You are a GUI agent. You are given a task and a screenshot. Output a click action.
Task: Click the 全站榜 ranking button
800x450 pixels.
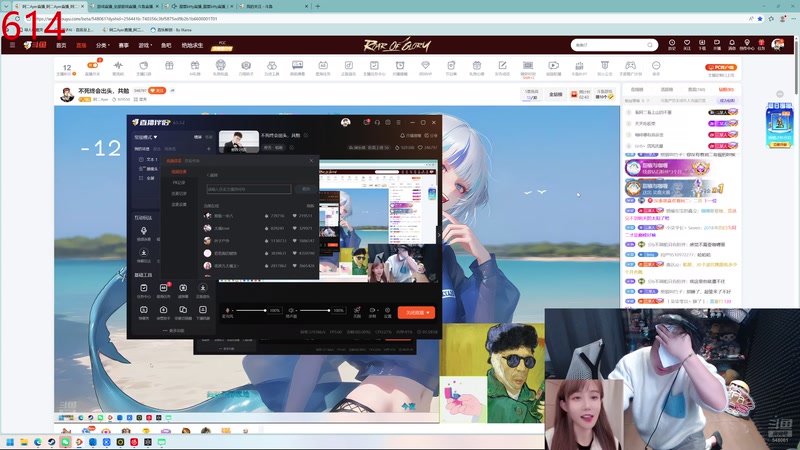click(x=556, y=94)
